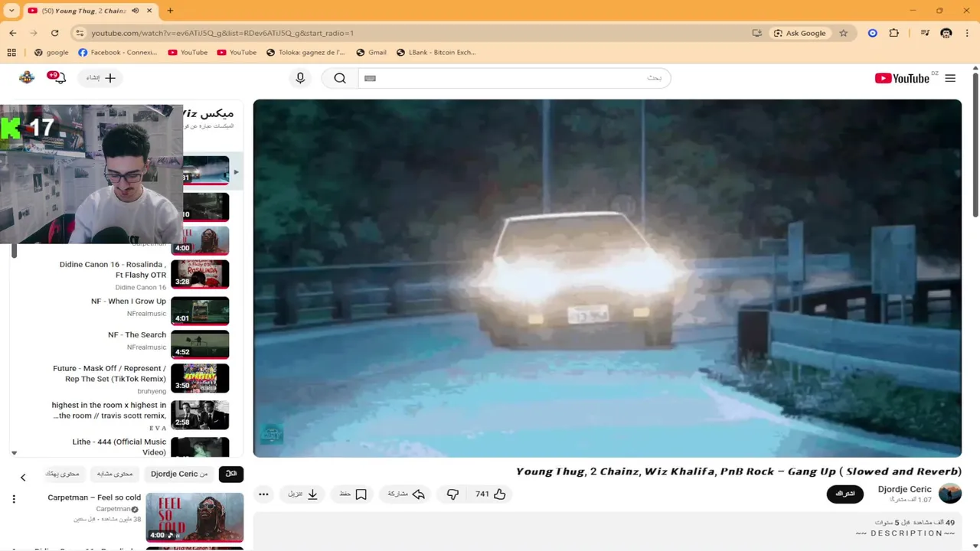The height and width of the screenshot is (551, 980).
Task: Dislike the Gang Up video
Action: tap(452, 494)
